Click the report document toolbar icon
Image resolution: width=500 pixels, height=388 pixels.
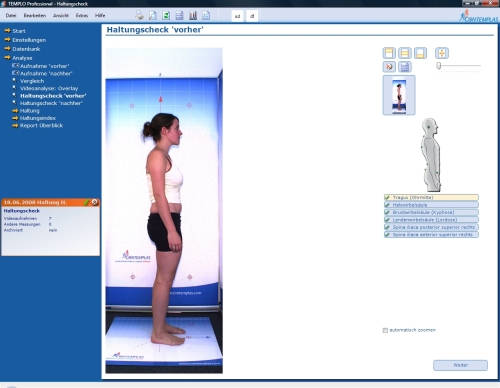tap(206, 15)
